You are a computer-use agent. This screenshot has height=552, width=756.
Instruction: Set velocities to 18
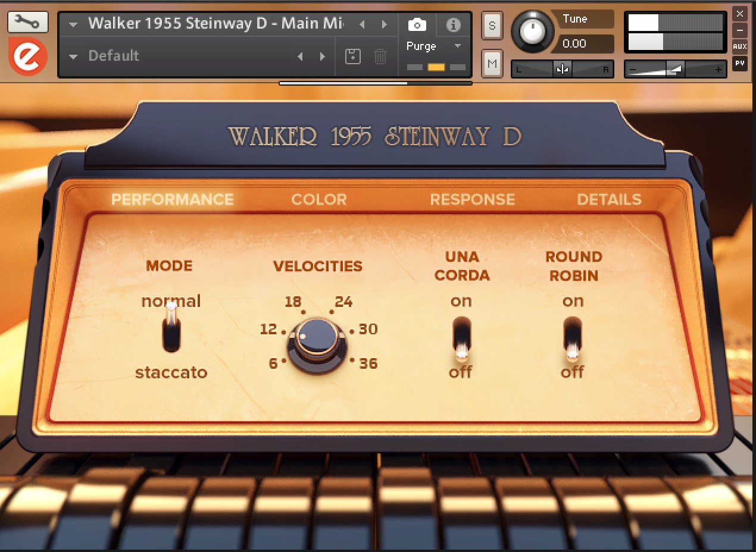click(x=293, y=302)
